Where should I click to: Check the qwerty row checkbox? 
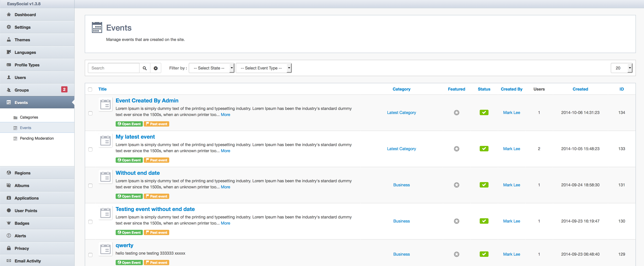[90, 255]
